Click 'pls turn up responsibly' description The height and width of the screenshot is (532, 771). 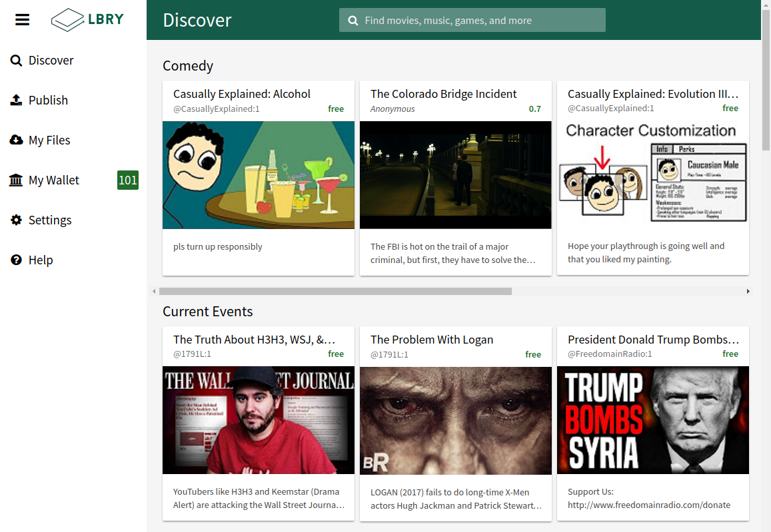(218, 246)
